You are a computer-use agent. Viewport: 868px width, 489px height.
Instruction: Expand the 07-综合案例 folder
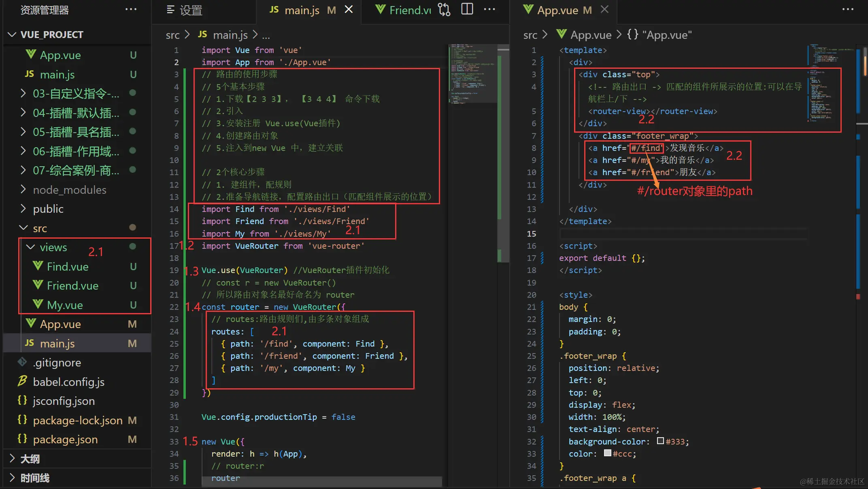23,170
